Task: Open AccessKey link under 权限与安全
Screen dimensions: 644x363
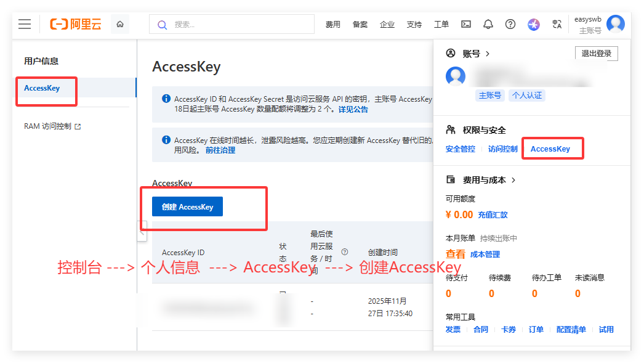Action: pos(550,149)
